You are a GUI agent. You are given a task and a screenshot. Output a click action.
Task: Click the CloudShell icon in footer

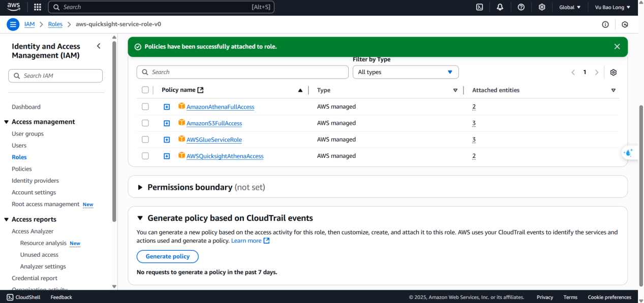(x=10, y=297)
